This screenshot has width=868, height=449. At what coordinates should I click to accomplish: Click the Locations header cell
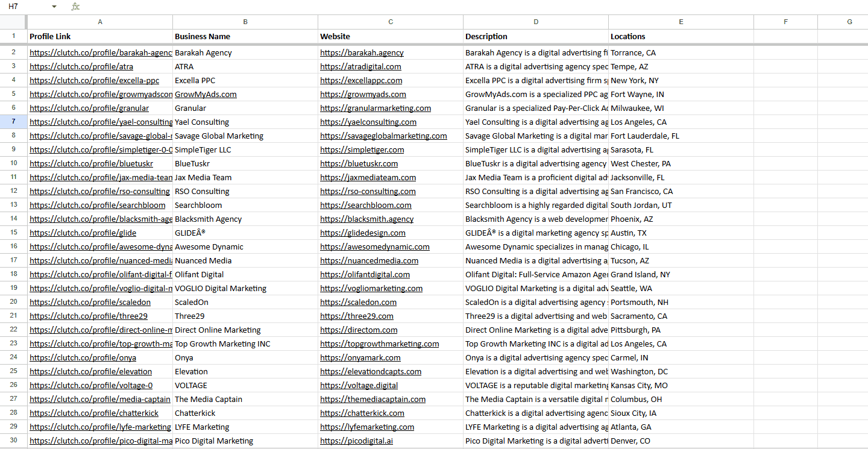[x=681, y=37]
